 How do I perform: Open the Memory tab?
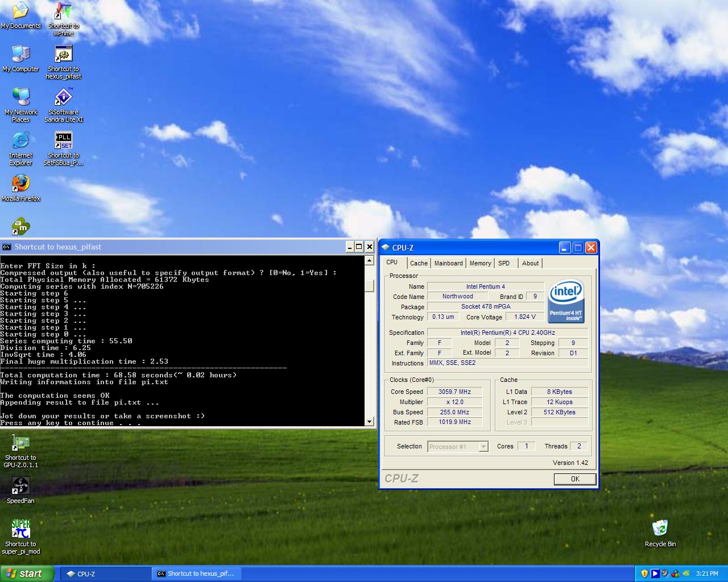[x=480, y=263]
